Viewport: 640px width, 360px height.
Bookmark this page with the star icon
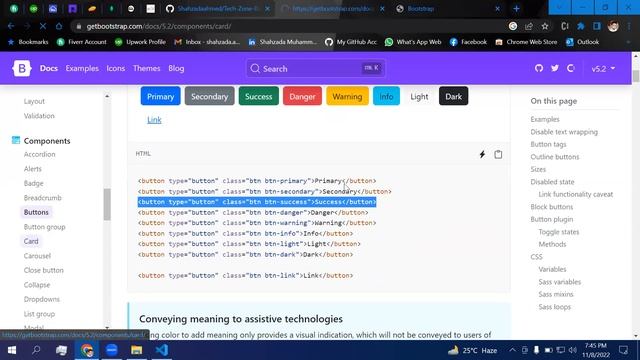pos(545,26)
